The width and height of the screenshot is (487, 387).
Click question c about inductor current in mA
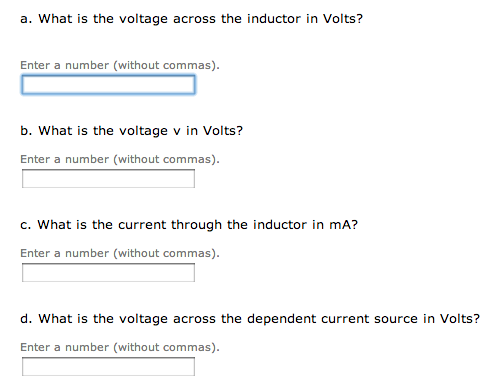coord(189,225)
